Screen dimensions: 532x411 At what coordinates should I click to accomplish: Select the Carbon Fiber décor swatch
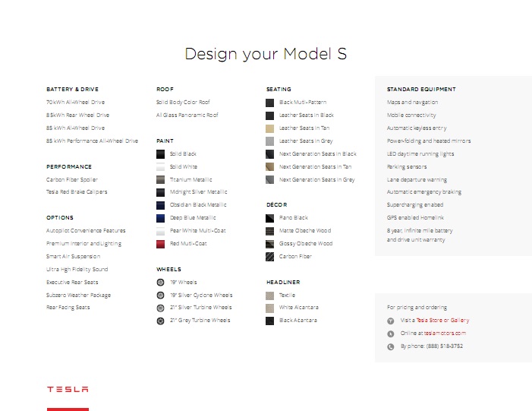(x=269, y=257)
